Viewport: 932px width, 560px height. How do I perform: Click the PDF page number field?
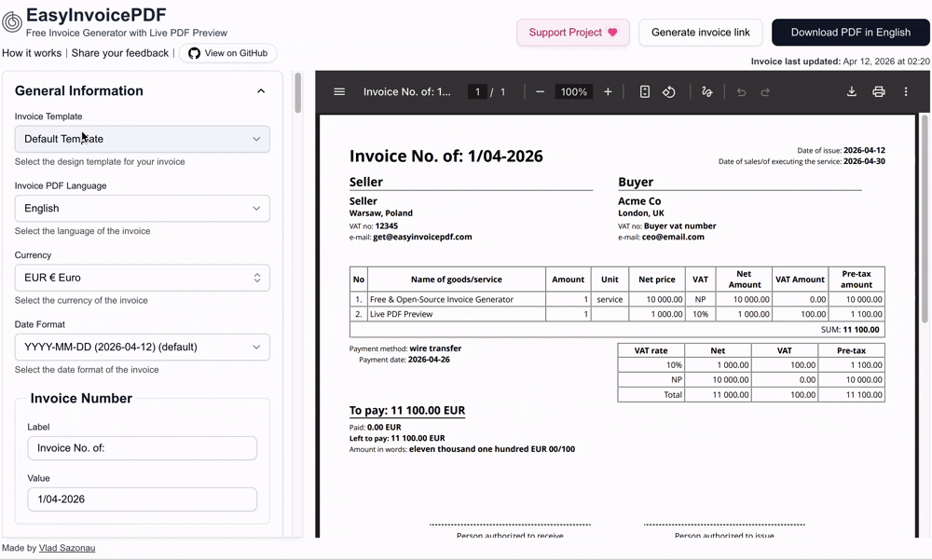pos(477,91)
